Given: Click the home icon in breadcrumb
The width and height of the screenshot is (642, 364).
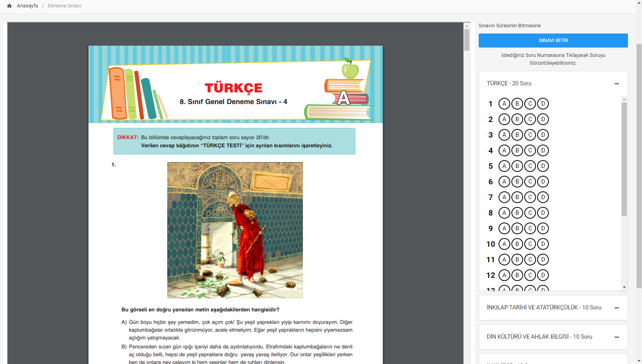Looking at the screenshot, I should (9, 6).
